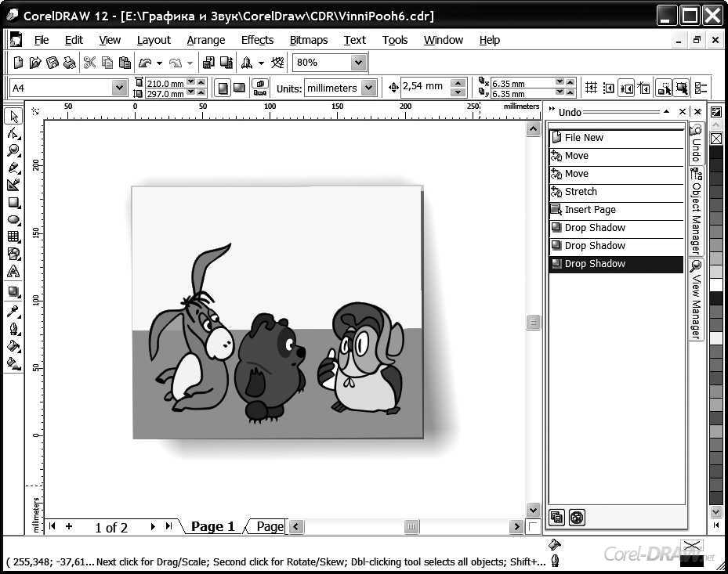Pick the Ellipse tool
The image size is (728, 574).
click(13, 219)
